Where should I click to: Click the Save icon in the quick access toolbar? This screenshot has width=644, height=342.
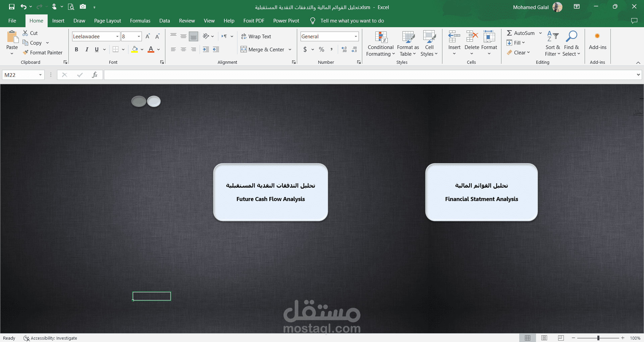coord(12,7)
